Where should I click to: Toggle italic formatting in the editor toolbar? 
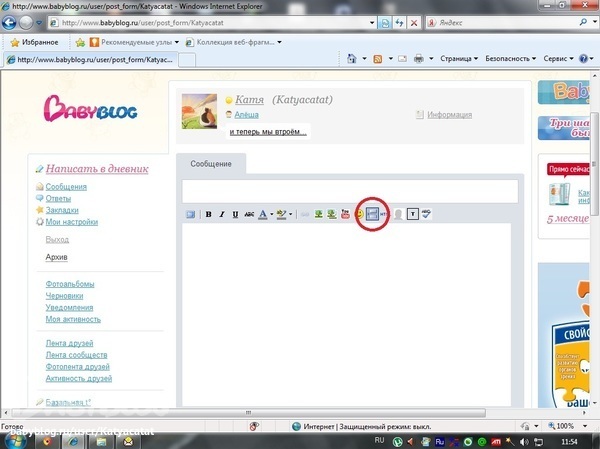(221, 214)
